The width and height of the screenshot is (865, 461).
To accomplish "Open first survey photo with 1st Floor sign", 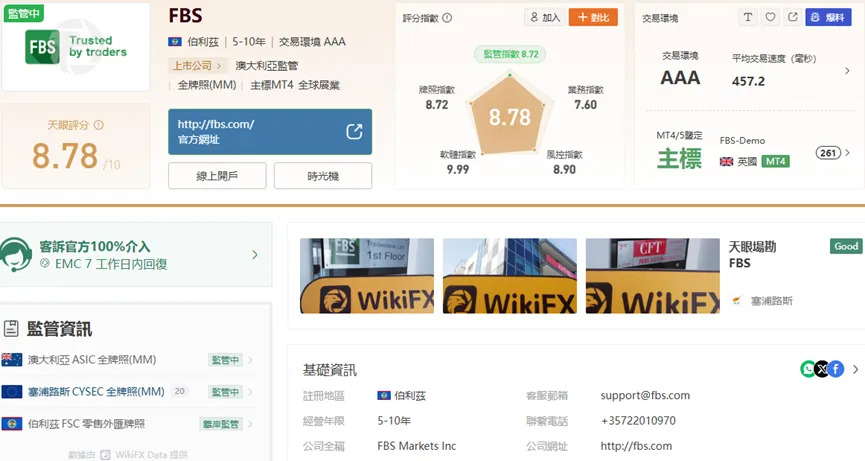I will 367,276.
